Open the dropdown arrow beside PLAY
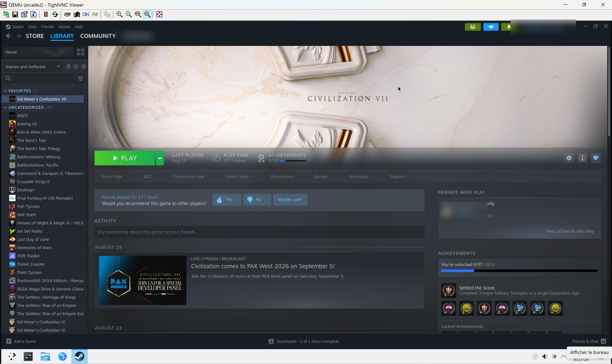The height and width of the screenshot is (364, 612). (x=160, y=158)
